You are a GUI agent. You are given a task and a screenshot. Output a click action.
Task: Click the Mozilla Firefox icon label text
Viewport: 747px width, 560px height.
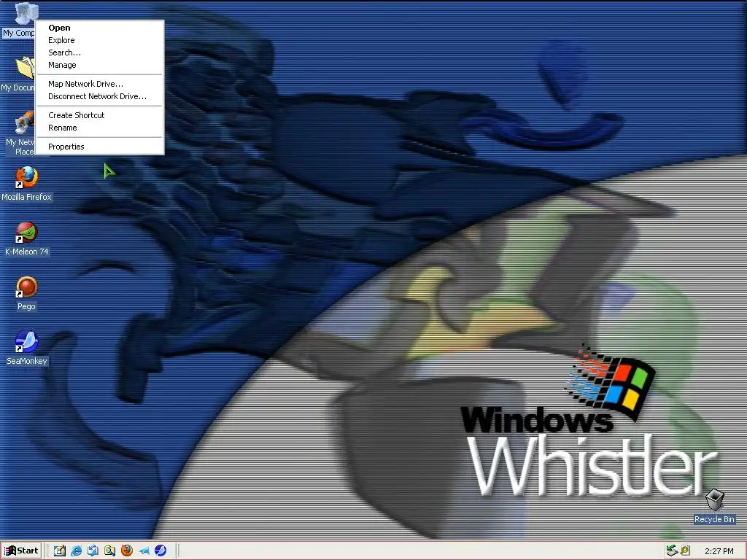pyautogui.click(x=26, y=197)
